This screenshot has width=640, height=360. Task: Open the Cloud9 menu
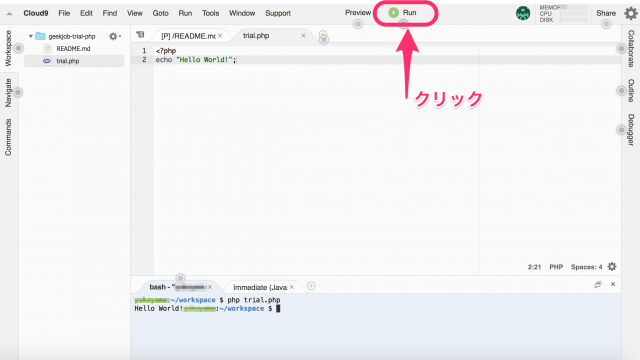coord(36,13)
